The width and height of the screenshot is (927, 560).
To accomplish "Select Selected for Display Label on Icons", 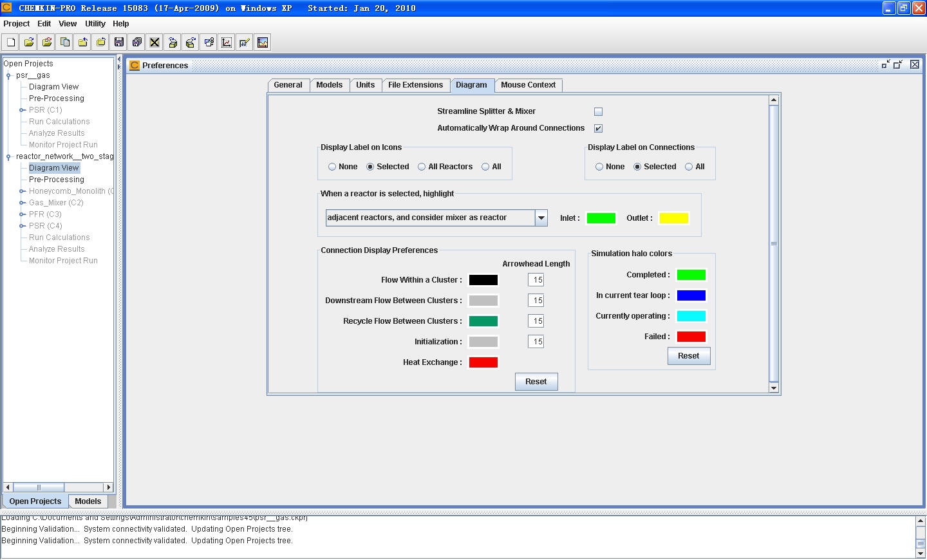I will click(x=388, y=167).
